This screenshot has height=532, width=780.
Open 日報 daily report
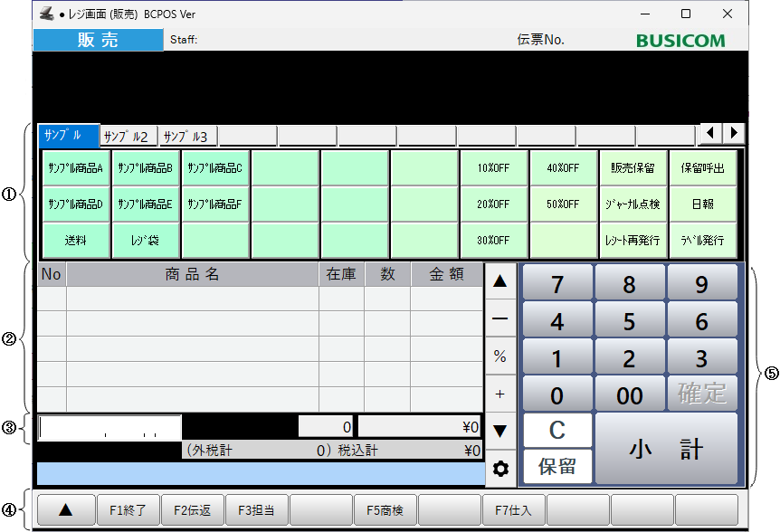point(704,204)
